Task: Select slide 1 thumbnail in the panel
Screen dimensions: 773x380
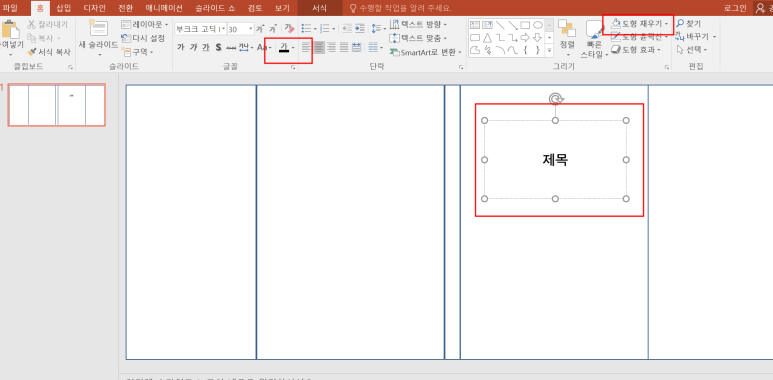Action: (x=57, y=105)
